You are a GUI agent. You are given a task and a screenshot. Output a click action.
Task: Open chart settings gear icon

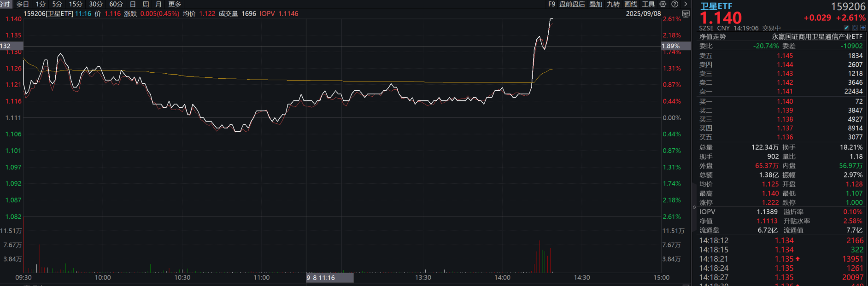pos(663,4)
